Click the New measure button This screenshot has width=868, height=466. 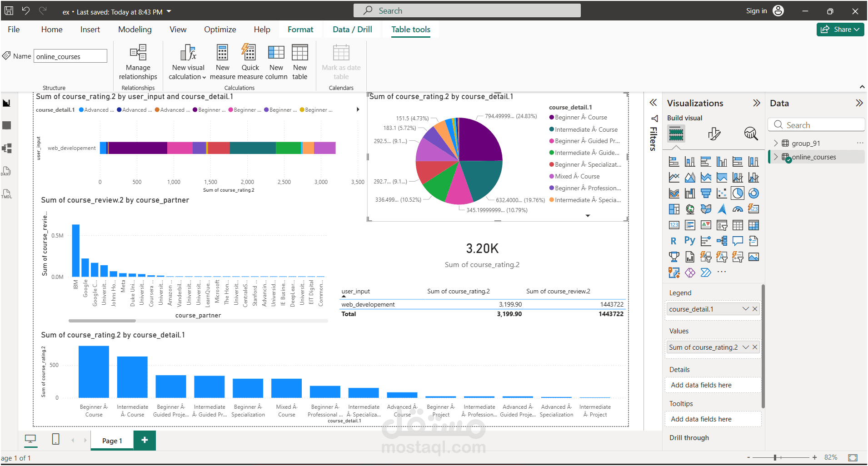pyautogui.click(x=222, y=61)
